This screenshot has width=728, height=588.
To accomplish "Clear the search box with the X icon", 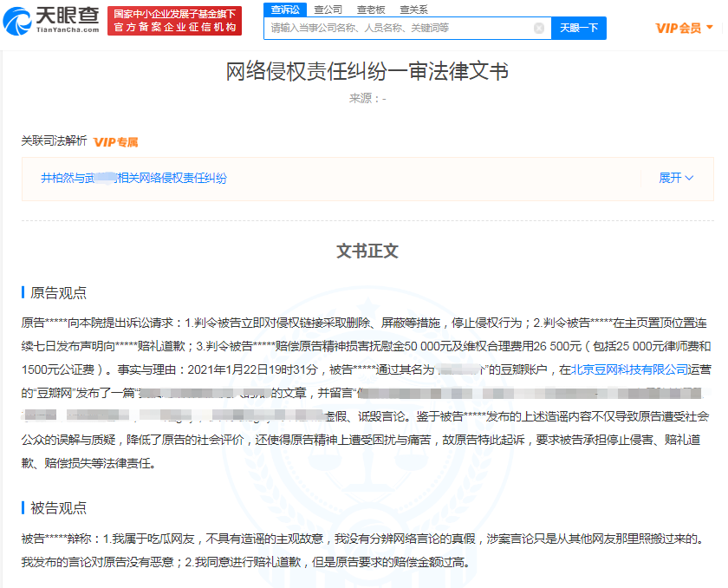I will pyautogui.click(x=538, y=28).
